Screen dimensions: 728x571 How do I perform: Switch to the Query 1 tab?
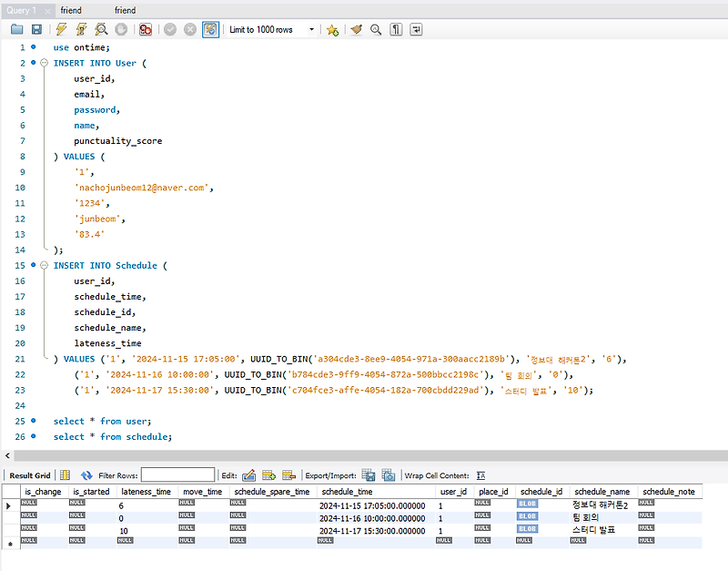(22, 10)
